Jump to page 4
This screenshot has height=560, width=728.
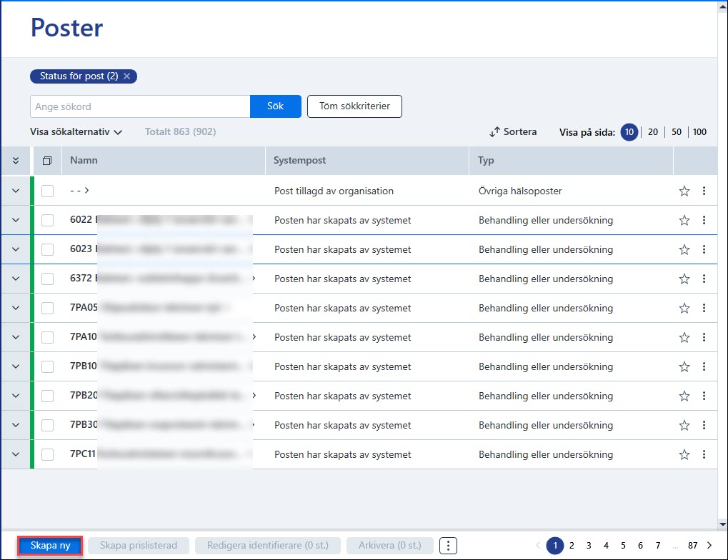[x=606, y=546]
